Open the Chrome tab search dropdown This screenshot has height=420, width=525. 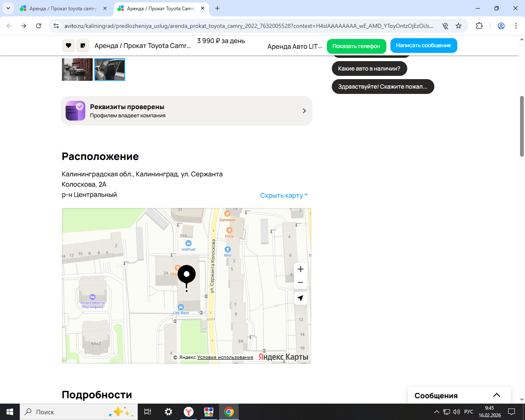point(8,8)
